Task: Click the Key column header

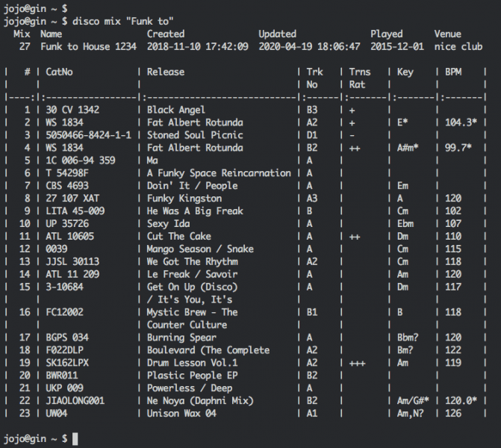Action: (x=405, y=72)
